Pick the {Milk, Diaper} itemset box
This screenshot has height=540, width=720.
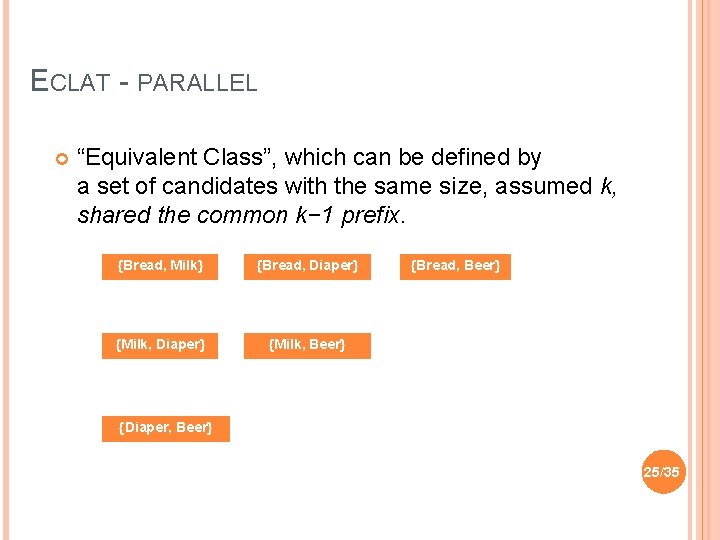tap(160, 345)
